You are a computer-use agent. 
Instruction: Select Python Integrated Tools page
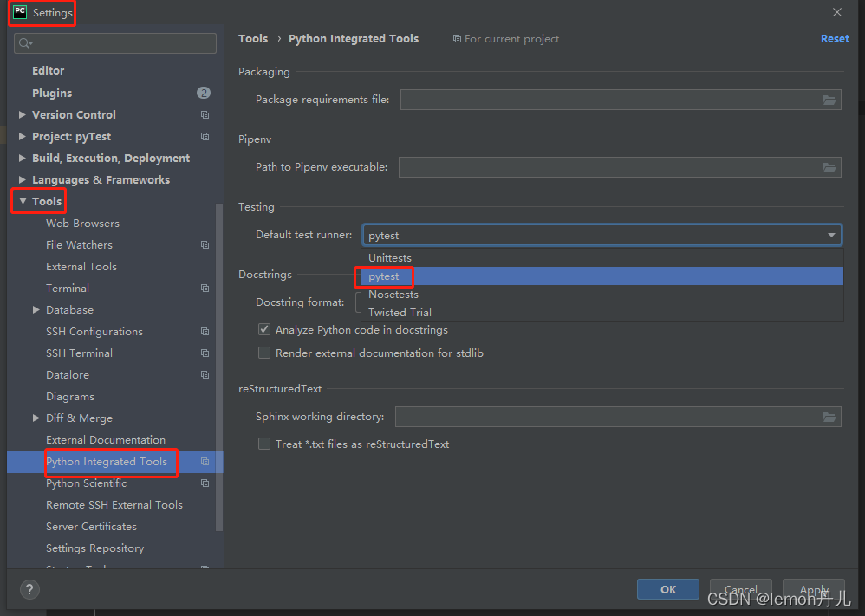pyautogui.click(x=107, y=462)
